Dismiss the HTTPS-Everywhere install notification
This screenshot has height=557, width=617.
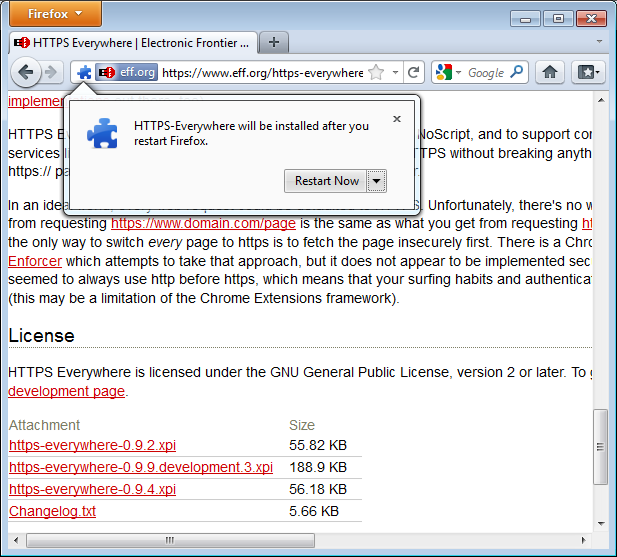click(x=397, y=119)
